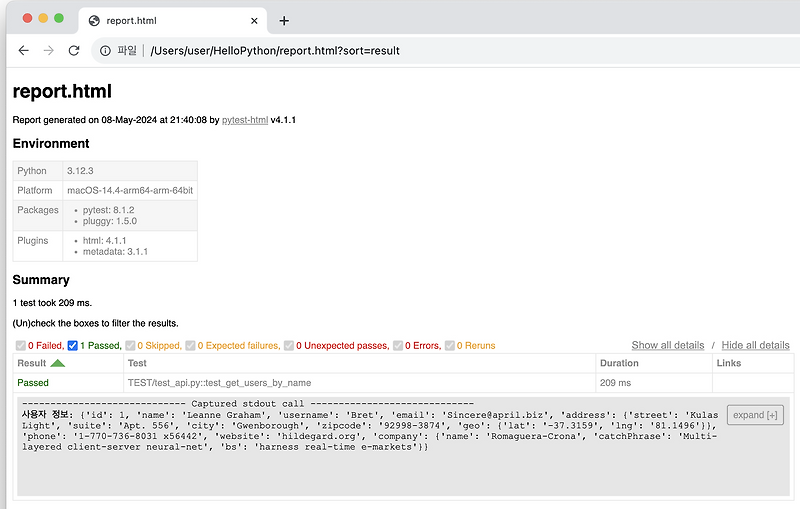The image size is (800, 509).
Task: Select the report.html browser tab
Action: 172,21
